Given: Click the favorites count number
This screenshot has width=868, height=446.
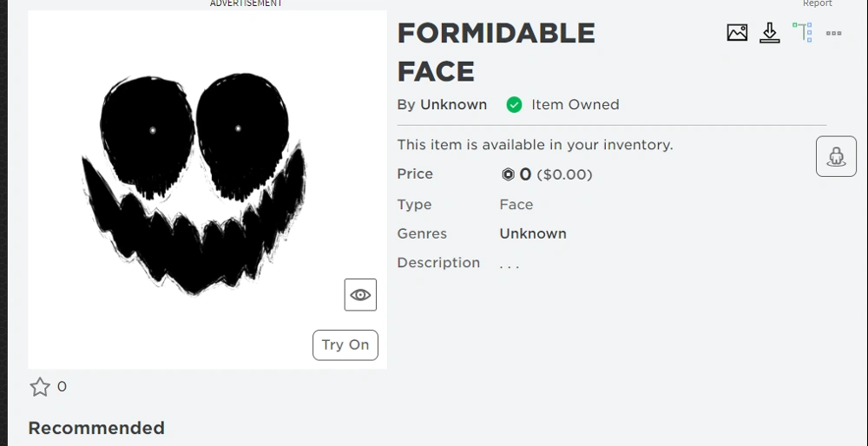Looking at the screenshot, I should pos(62,387).
